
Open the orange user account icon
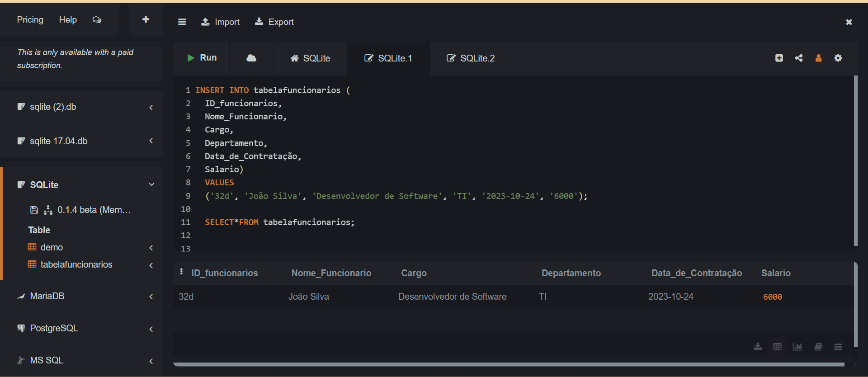[x=818, y=58]
